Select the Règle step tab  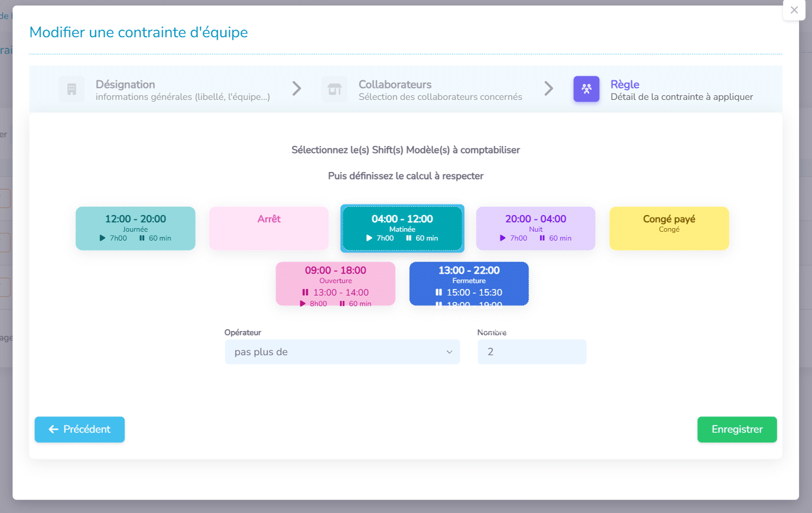[663, 89]
